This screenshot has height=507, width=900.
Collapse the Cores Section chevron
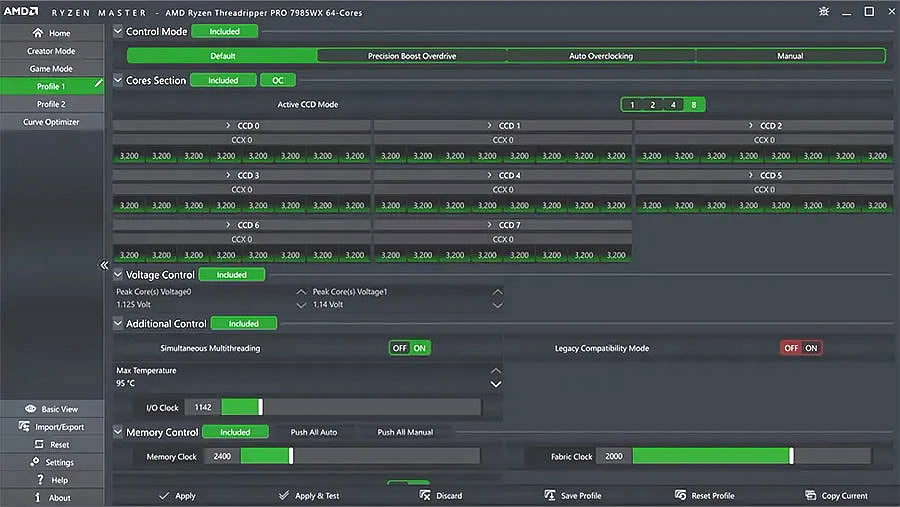(x=118, y=80)
